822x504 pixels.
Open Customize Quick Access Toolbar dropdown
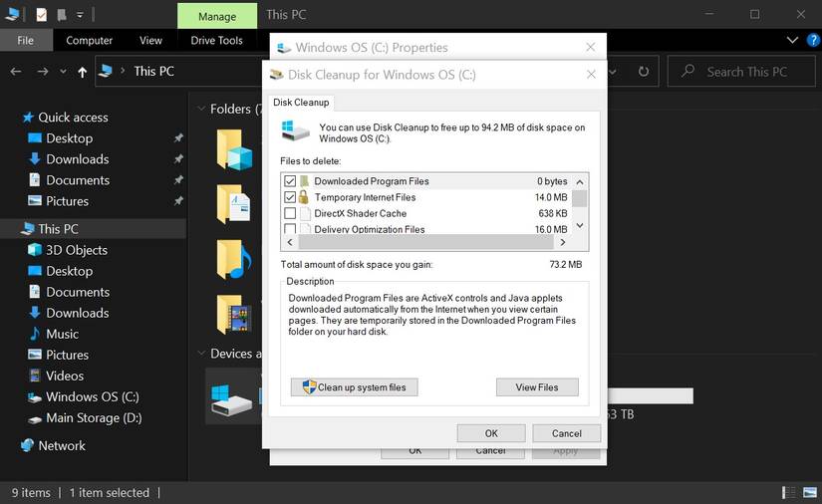[x=80, y=15]
